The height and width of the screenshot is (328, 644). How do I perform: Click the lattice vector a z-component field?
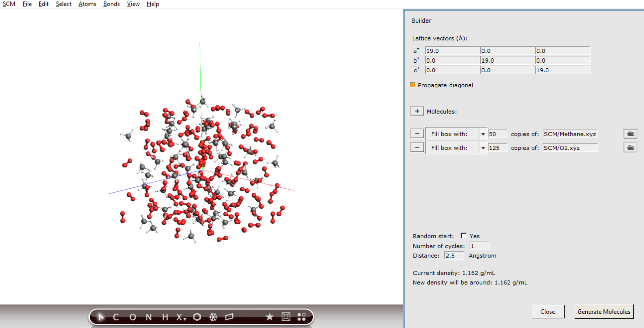563,51
